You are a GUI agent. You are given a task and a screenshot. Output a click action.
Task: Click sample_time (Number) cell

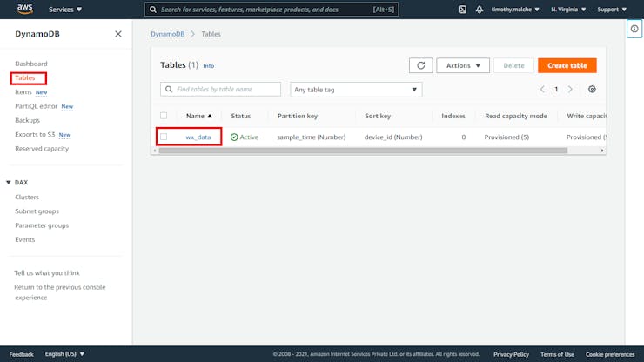coord(312,137)
